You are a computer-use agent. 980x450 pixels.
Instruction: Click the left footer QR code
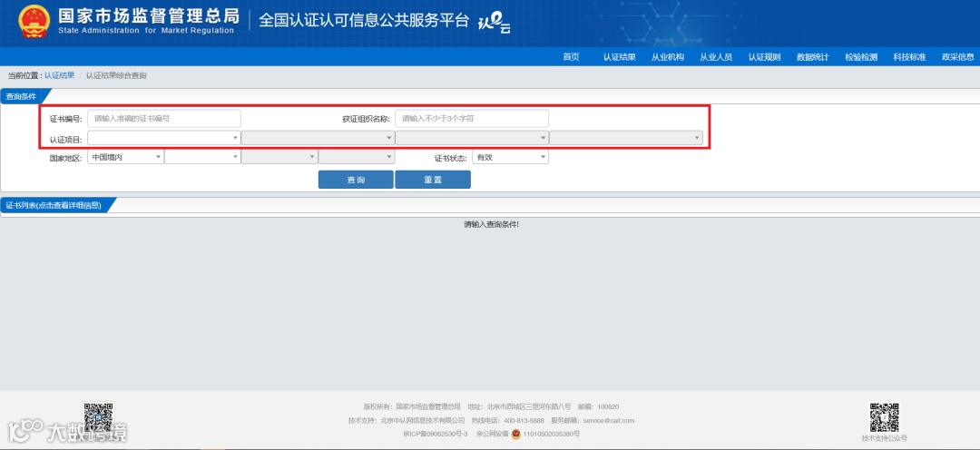[x=99, y=417]
